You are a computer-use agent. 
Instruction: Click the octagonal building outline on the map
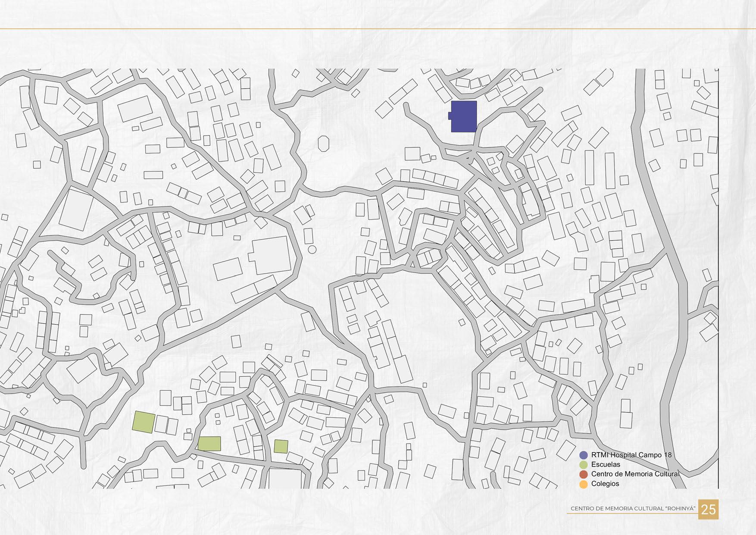click(x=323, y=144)
